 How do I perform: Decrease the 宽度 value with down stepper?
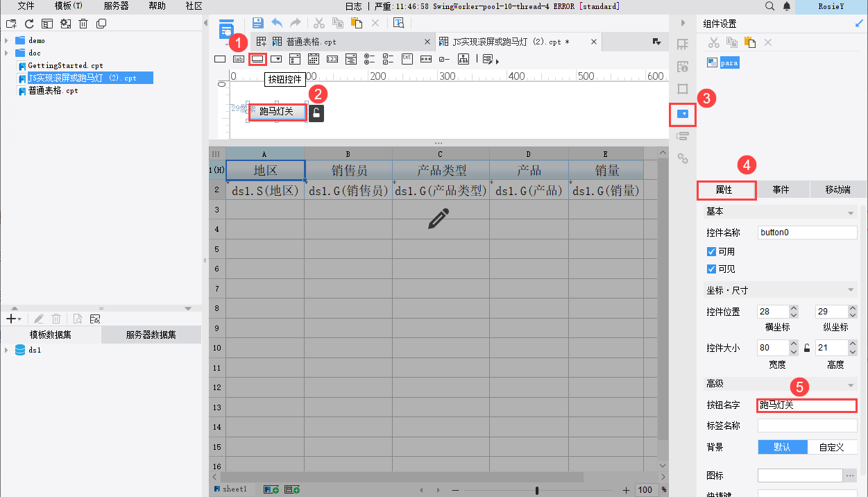pyautogui.click(x=794, y=351)
